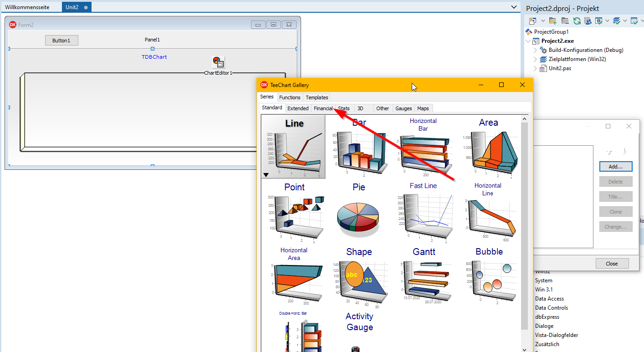Select the Data Access palette category
This screenshot has height=352, width=644.
(x=549, y=299)
